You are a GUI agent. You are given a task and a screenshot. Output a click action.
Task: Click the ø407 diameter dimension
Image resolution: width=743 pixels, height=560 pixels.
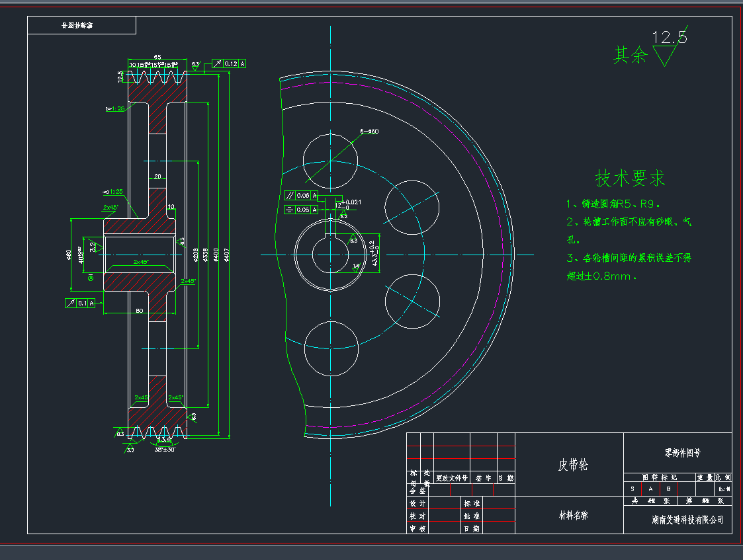pyautogui.click(x=226, y=257)
